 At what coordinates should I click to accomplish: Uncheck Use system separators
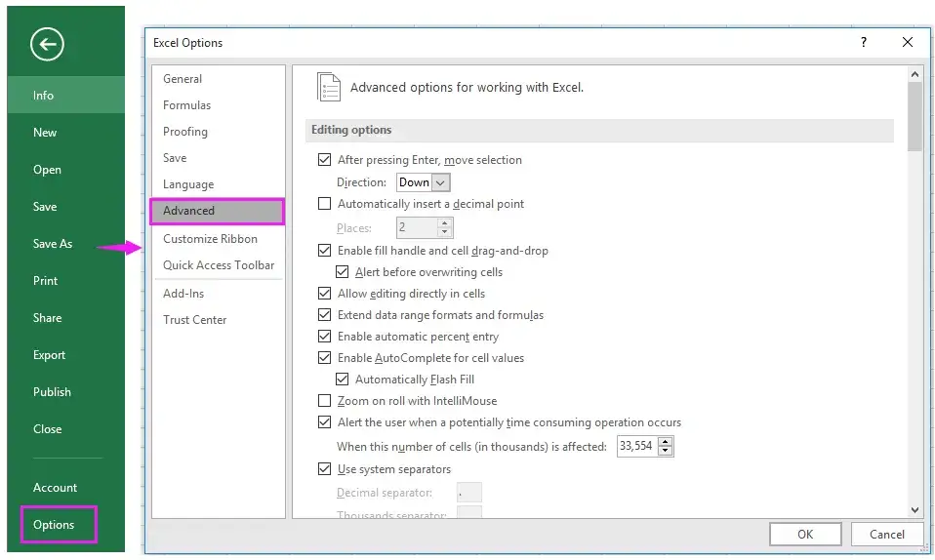[x=325, y=469]
